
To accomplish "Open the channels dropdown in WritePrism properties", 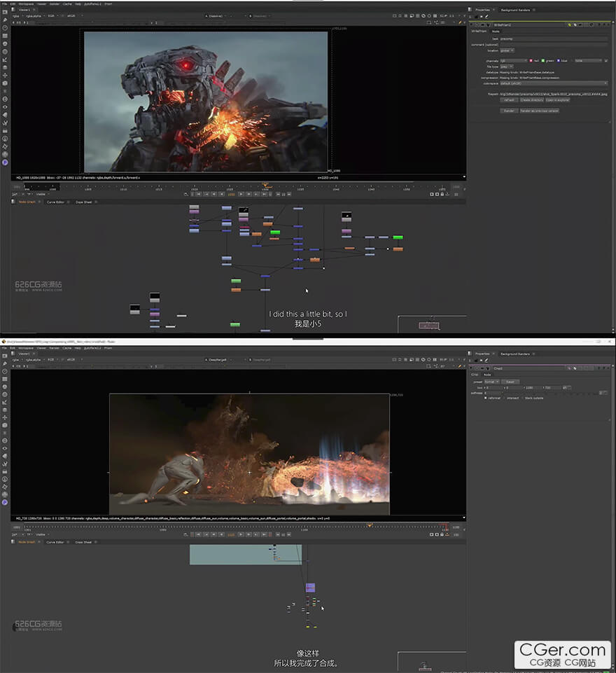I will coord(514,61).
